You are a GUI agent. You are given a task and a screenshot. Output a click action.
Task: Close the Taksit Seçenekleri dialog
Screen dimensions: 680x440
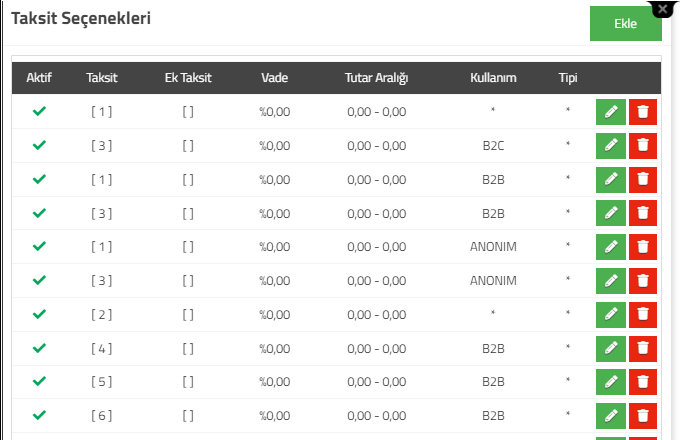coord(662,9)
